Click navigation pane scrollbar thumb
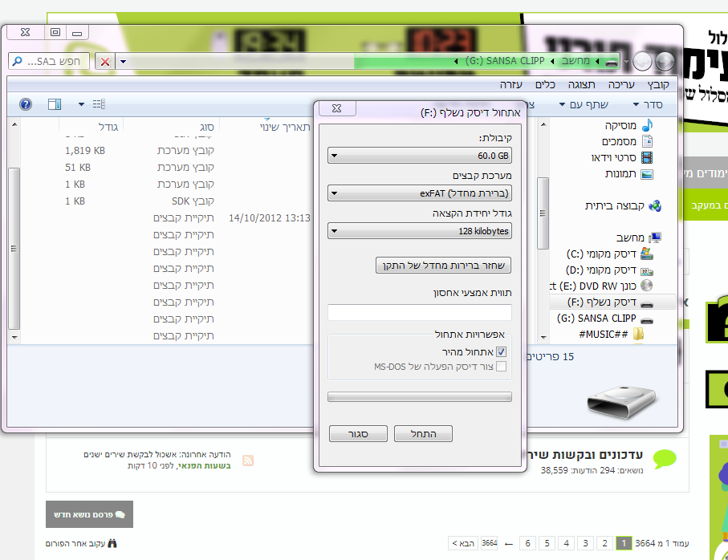This screenshot has height=560, width=728. (543, 213)
